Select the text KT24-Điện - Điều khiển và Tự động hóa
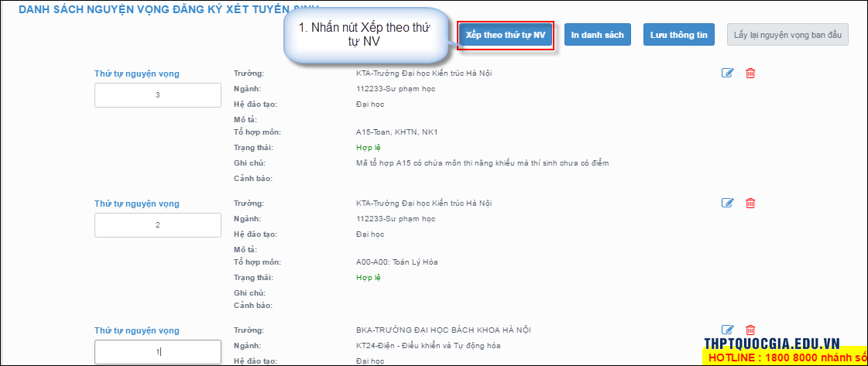Image resolution: width=868 pixels, height=366 pixels. coord(428,346)
